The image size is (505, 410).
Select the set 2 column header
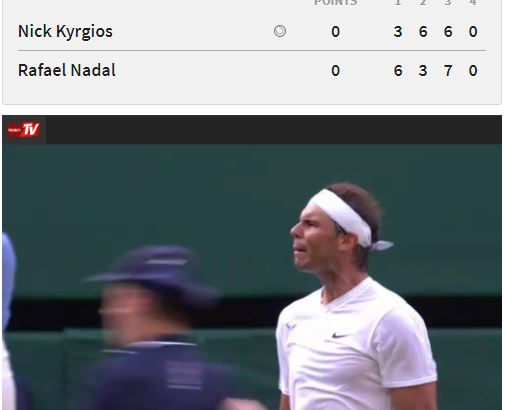(423, 3)
